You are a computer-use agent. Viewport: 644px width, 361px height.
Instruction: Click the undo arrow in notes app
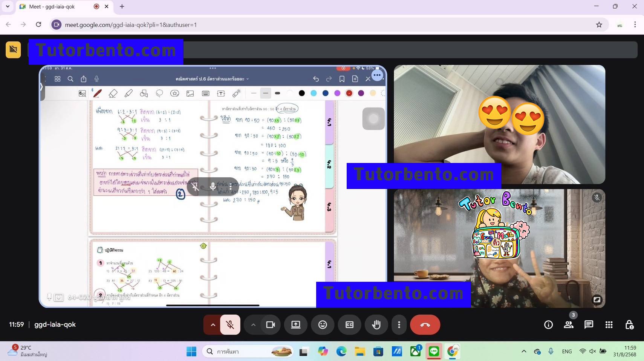pyautogui.click(x=316, y=79)
